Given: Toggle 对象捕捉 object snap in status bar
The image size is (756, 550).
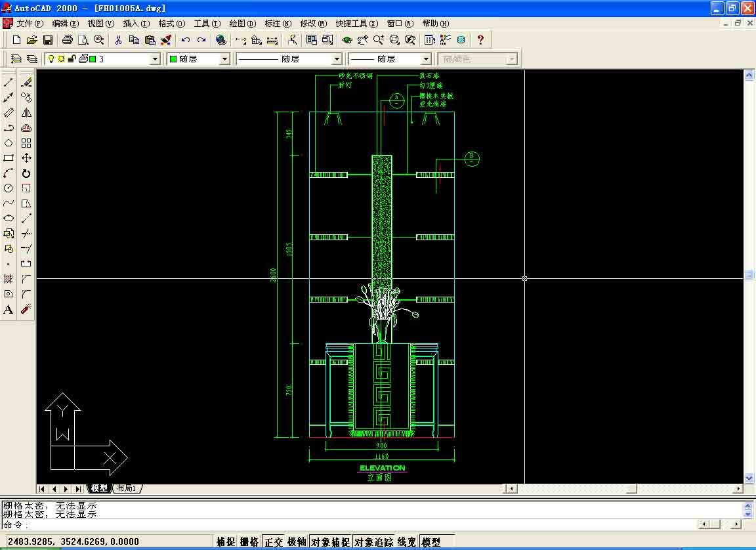Looking at the screenshot, I should (x=329, y=541).
